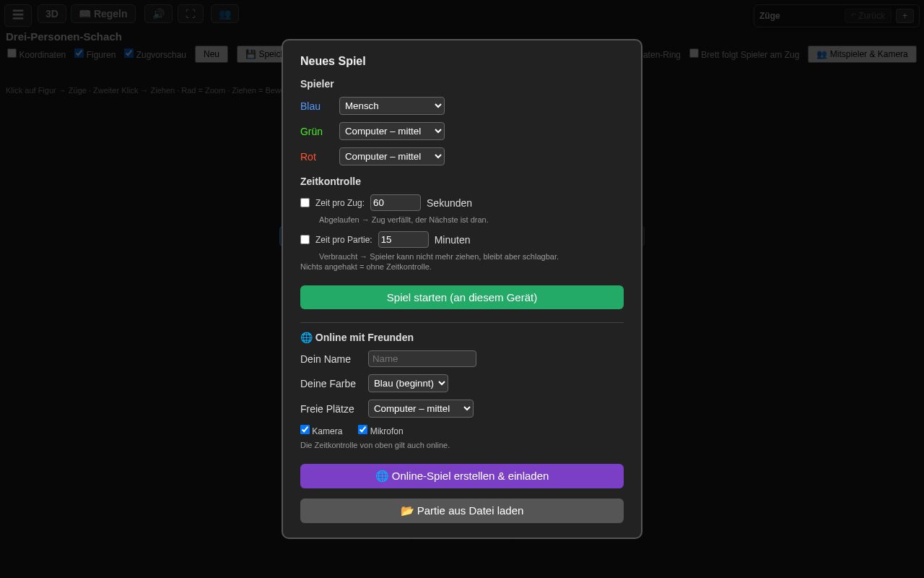Click the 'Neues Spiel' dialog title
Viewport: 924px width, 578px height.
(333, 61)
